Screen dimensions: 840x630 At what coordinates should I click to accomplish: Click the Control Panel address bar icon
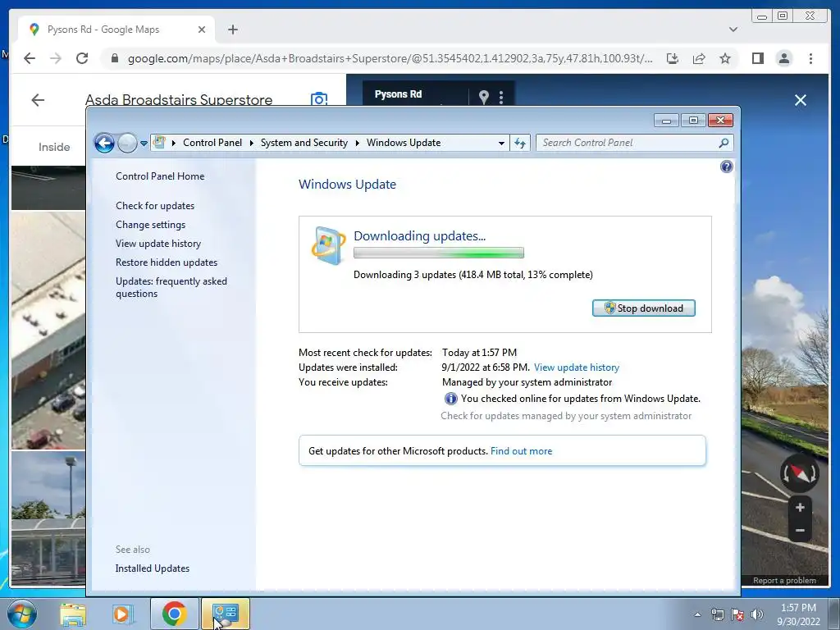coord(159,142)
